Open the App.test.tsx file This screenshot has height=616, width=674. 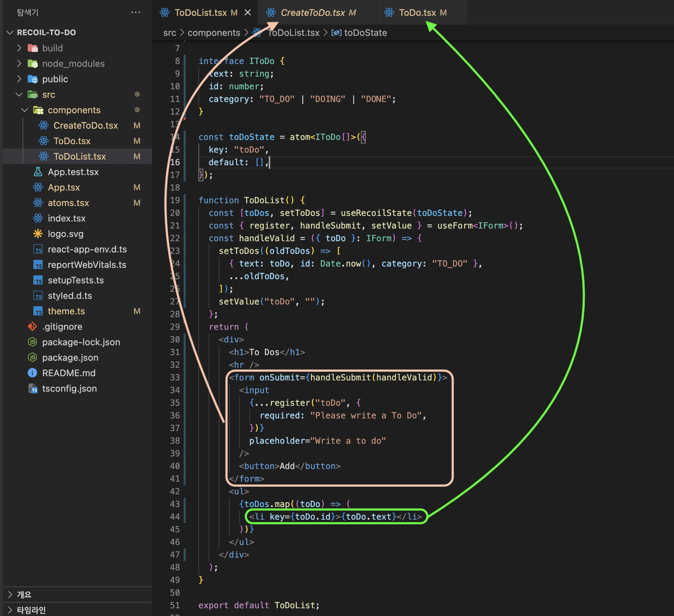tap(73, 172)
